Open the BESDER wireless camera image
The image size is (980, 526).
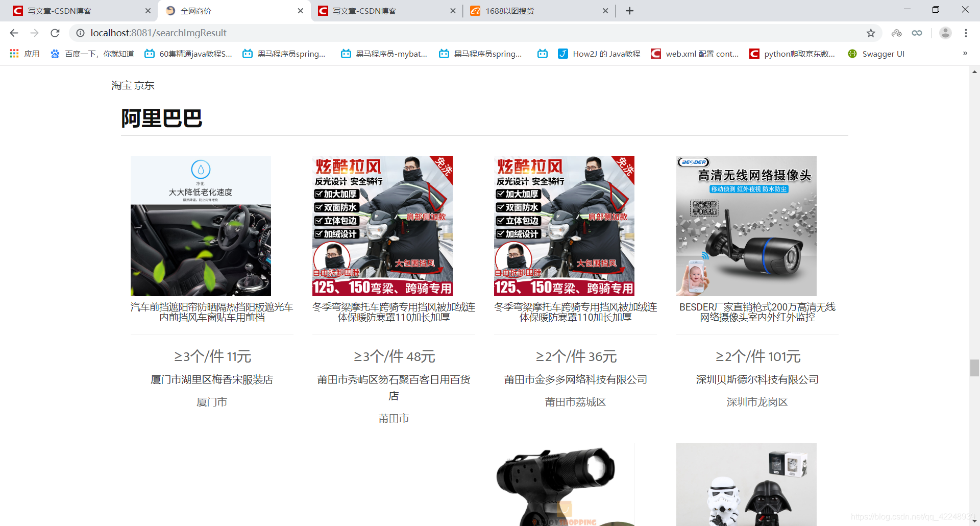pos(746,226)
